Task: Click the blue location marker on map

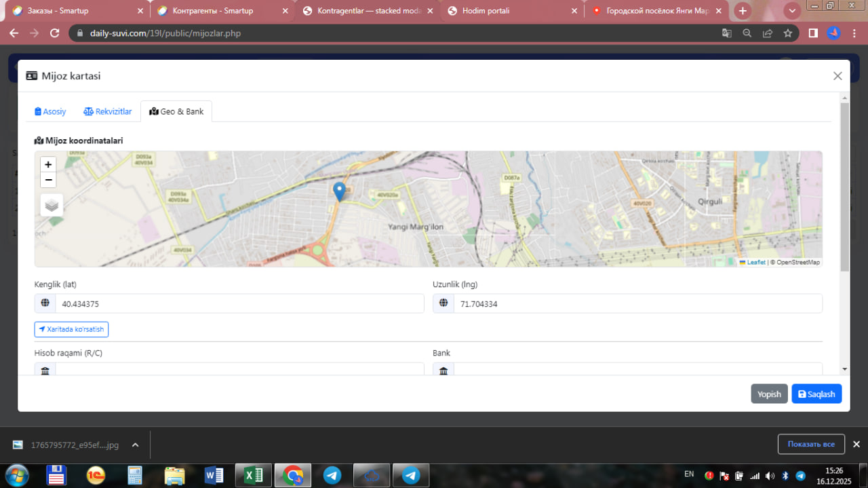Action: 340,191
